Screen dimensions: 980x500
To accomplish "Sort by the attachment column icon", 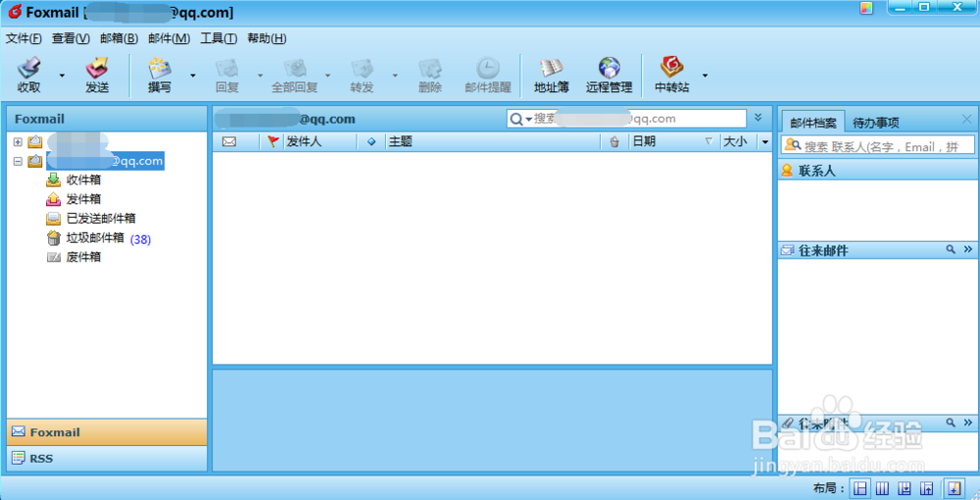I will point(614,142).
